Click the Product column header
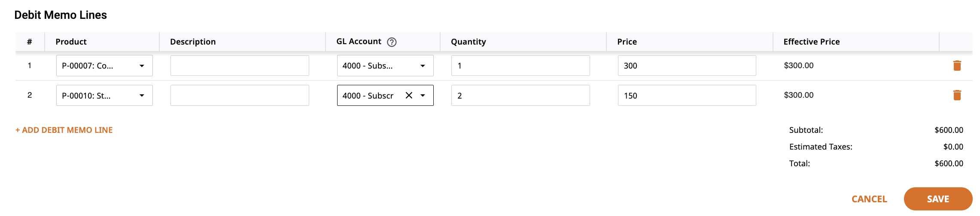This screenshot has width=980, height=216. [x=71, y=42]
